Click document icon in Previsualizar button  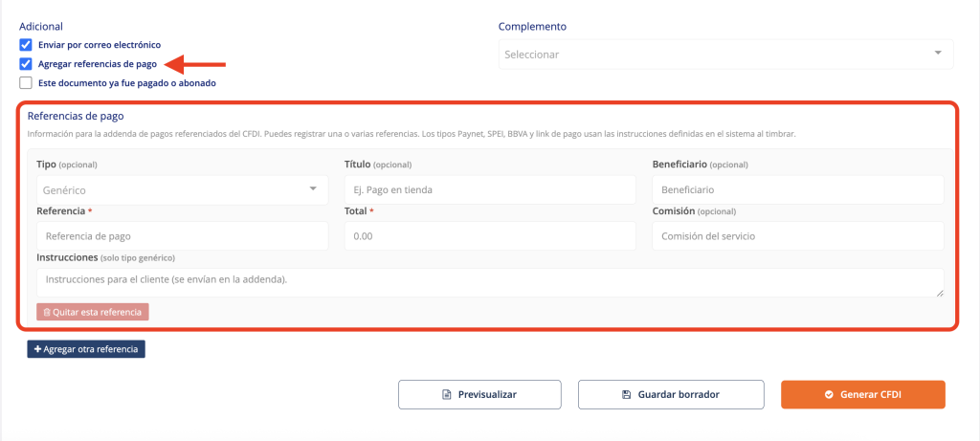click(446, 395)
